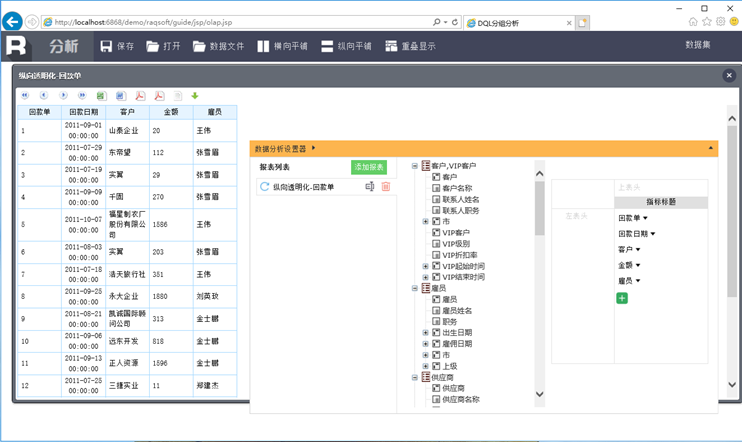
Task: Open the 回款日期 field dropdown
Action: (x=653, y=234)
